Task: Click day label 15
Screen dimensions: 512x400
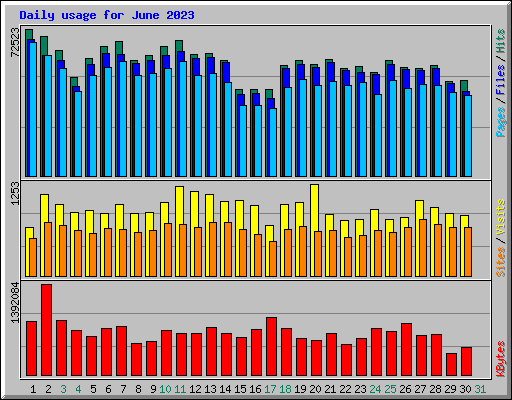Action: pos(240,389)
